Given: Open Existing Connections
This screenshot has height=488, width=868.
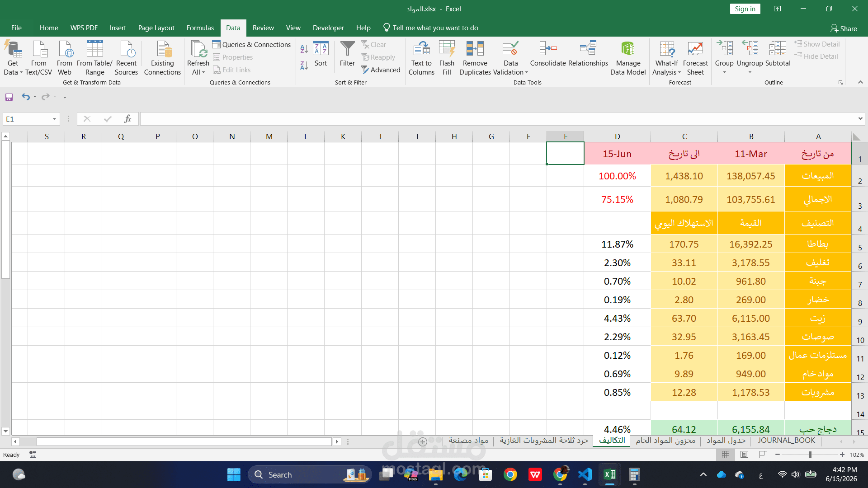Looking at the screenshot, I should pyautogui.click(x=162, y=58).
